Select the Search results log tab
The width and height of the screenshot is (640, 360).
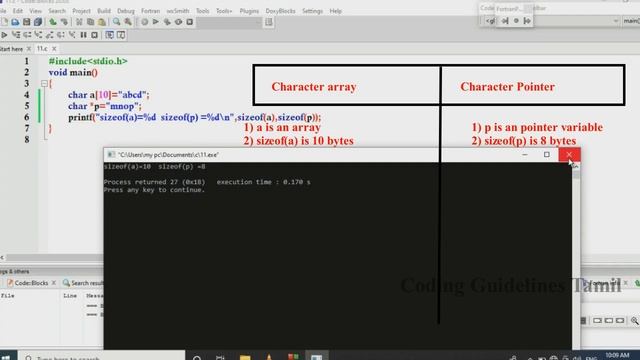click(84, 283)
